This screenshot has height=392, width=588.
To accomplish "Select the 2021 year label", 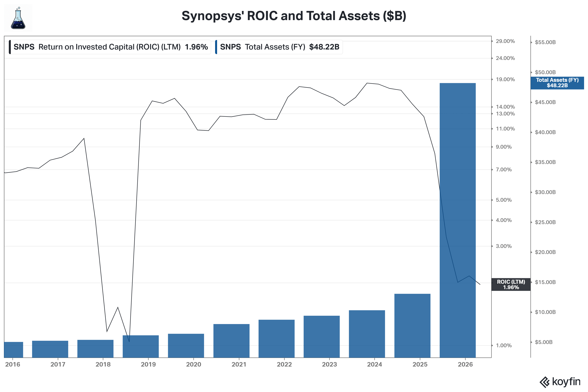I will [239, 364].
